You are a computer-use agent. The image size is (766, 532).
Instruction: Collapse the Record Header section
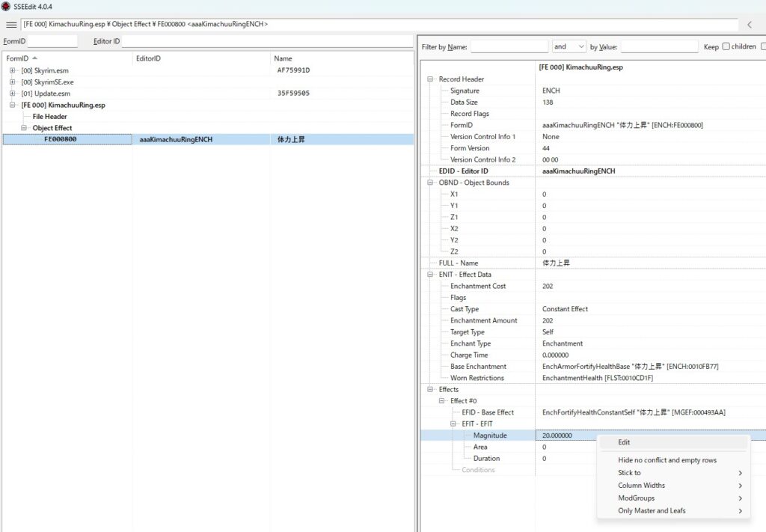(430, 79)
